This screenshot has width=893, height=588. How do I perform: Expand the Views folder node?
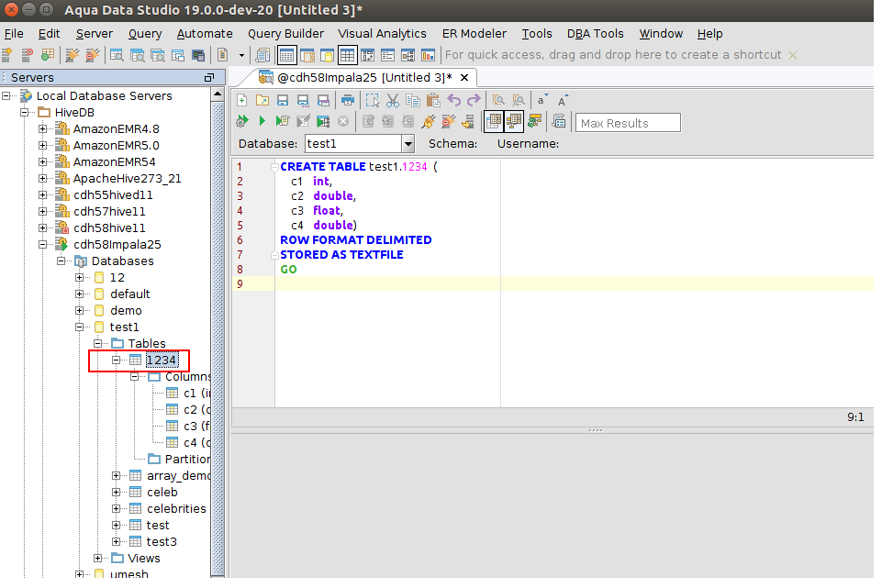pos(97,559)
